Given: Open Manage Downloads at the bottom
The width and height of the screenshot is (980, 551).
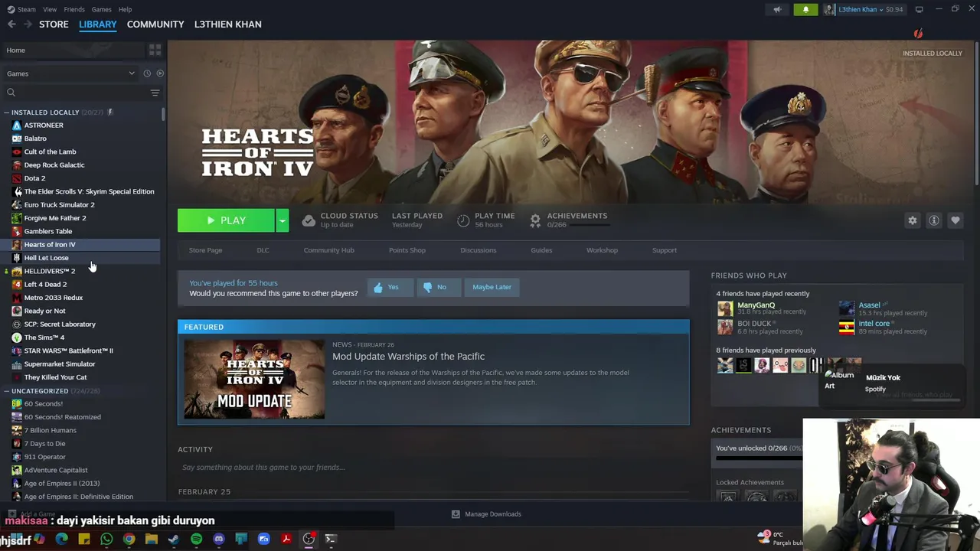Looking at the screenshot, I should pos(485,514).
